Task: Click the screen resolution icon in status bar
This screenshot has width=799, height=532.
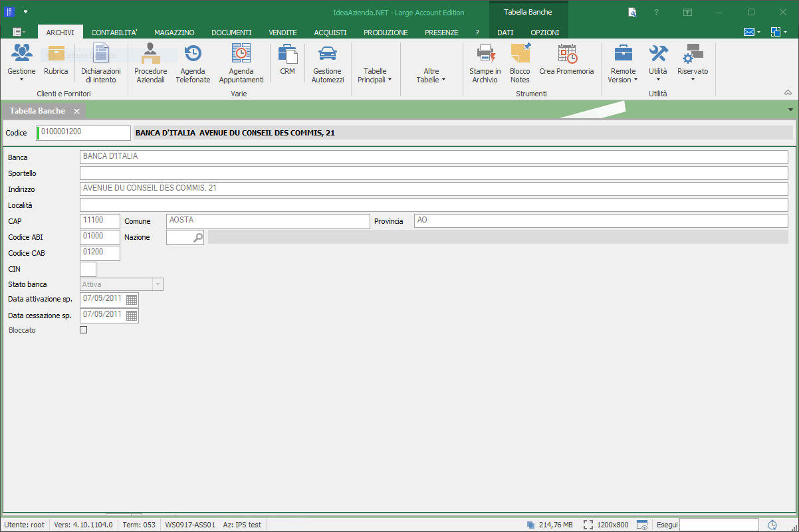Action: pos(588,525)
